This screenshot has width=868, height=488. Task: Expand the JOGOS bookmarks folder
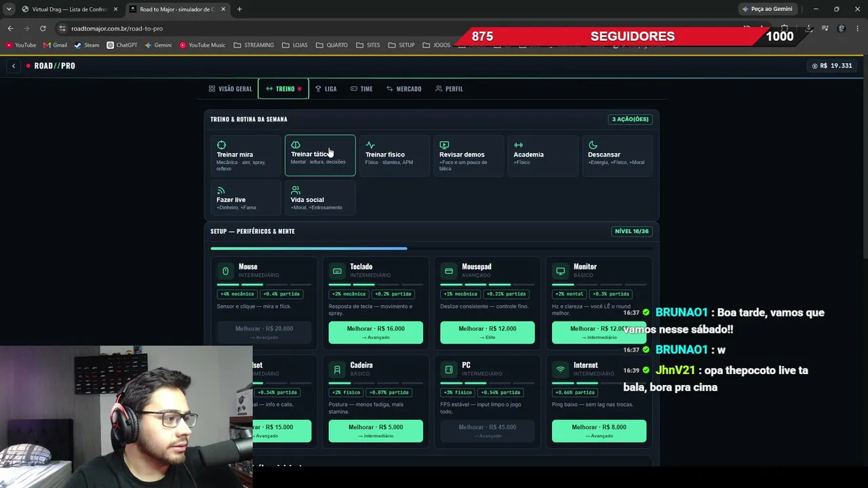coord(436,45)
